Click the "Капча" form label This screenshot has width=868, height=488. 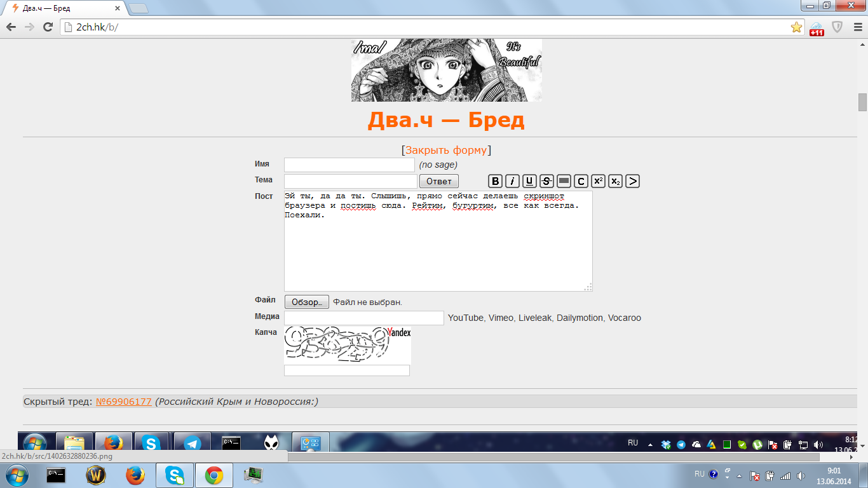pos(266,332)
